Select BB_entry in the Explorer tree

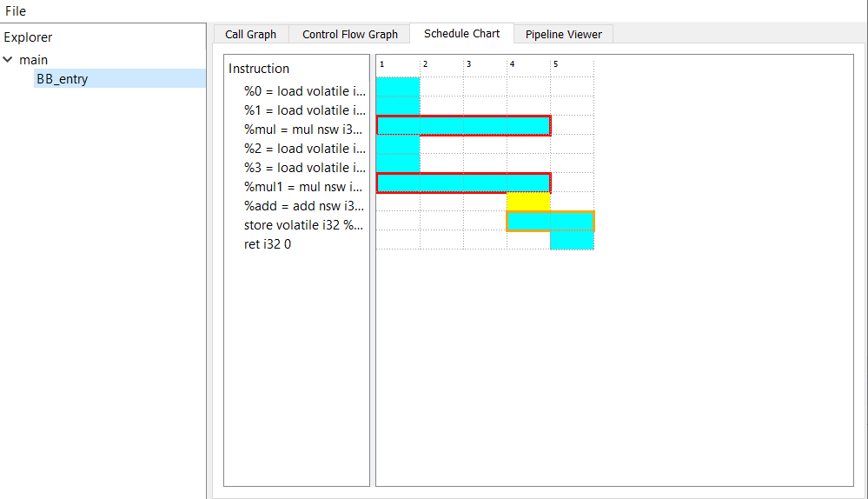[62, 79]
